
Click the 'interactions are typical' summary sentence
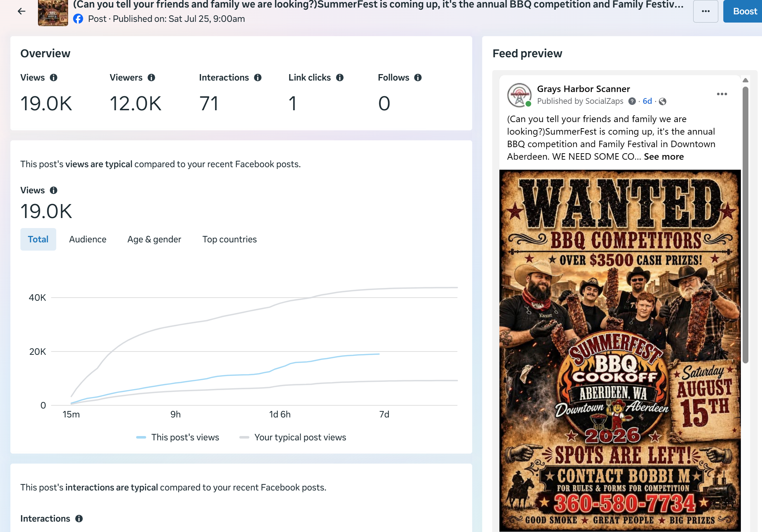coord(173,487)
